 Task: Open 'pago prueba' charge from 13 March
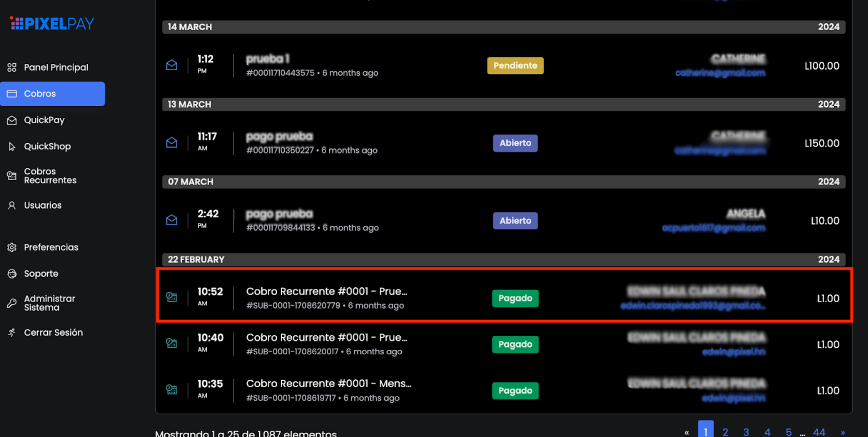point(279,136)
